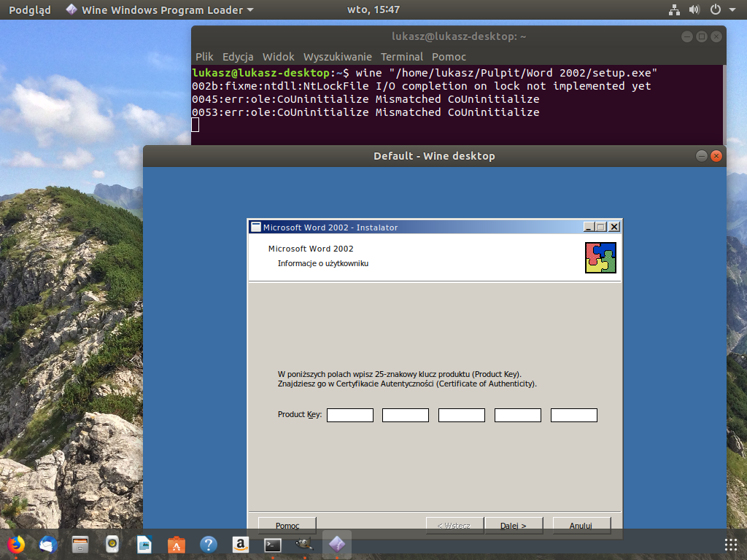
Task: Click the Dalej > button
Action: 513,526
